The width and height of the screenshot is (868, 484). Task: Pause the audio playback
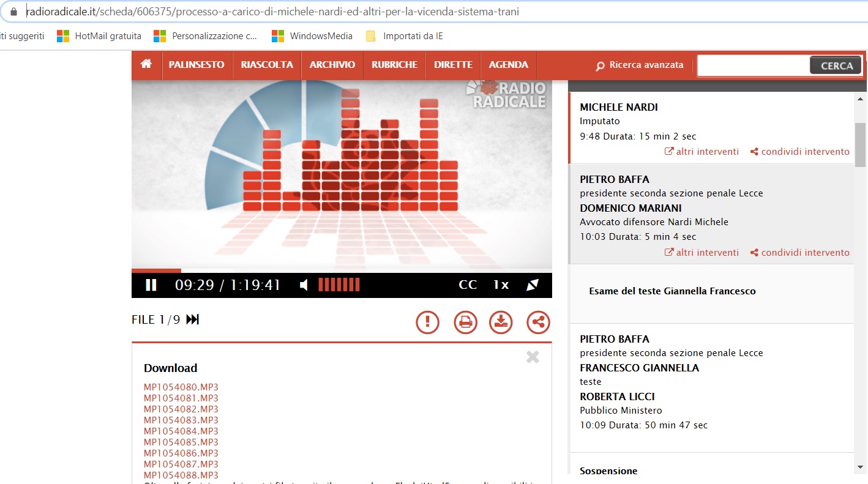pyautogui.click(x=151, y=285)
